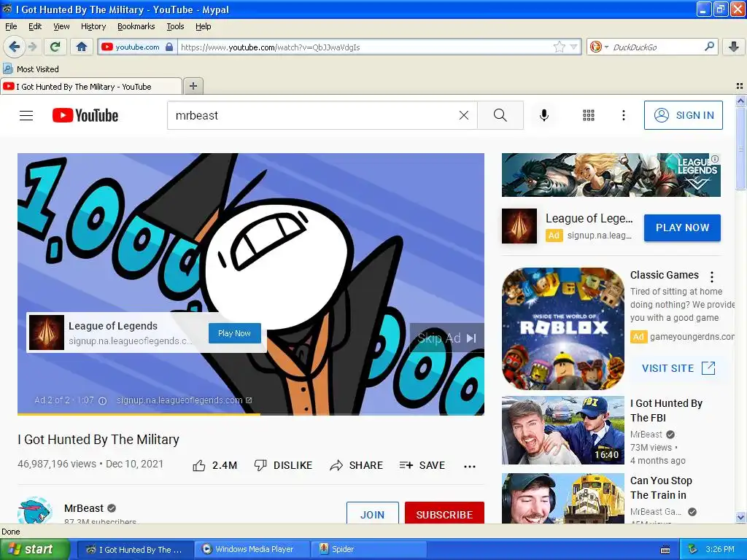Click the tray icon beside the 3:26 PM clock
Image resolution: width=747 pixels, height=560 pixels.
click(x=693, y=550)
